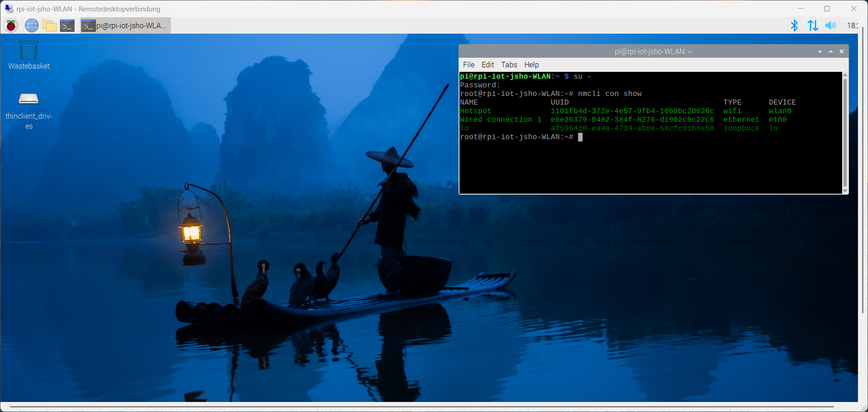
Task: Click the volume speaker icon
Action: pyautogui.click(x=830, y=25)
